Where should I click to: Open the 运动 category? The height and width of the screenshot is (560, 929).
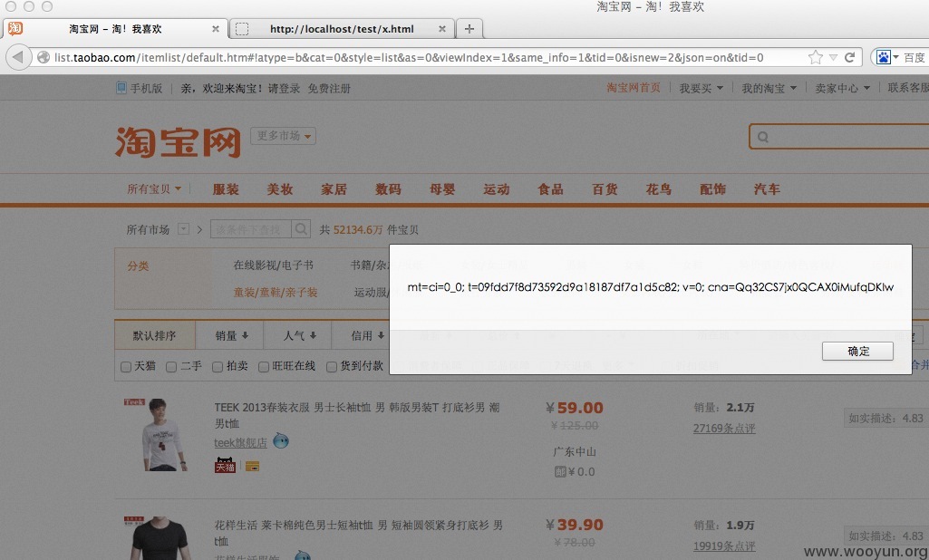(x=497, y=189)
